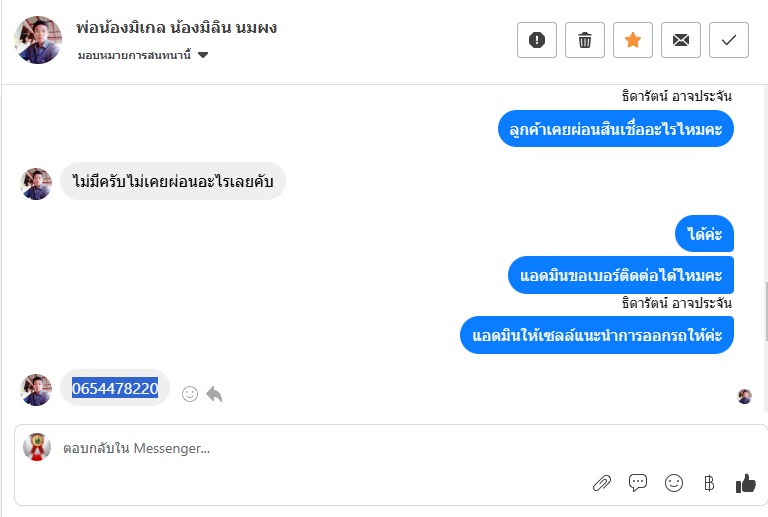Open the customer's profile picture in header
The height and width of the screenshot is (517, 768).
pyautogui.click(x=38, y=40)
